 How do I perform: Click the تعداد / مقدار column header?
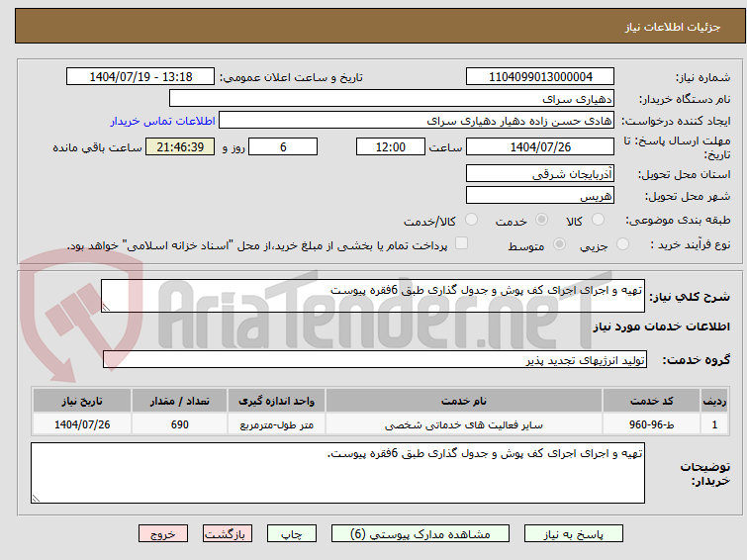tap(180, 401)
